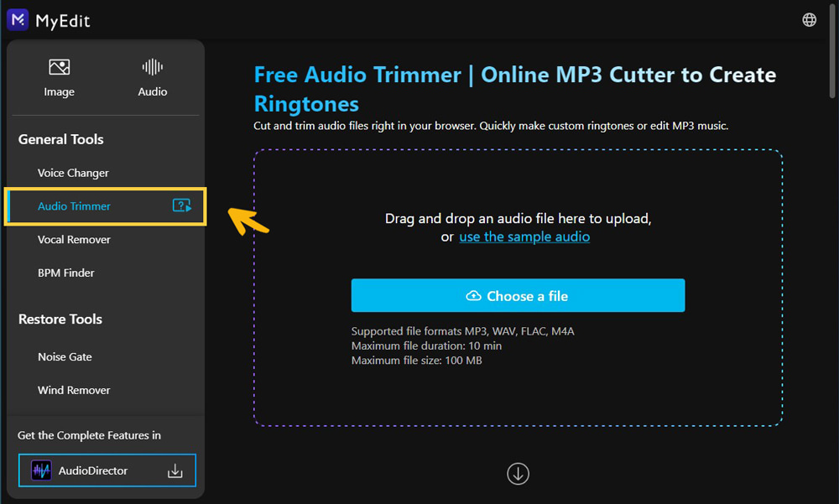
Task: Click the cloud upload icon on Choose a file
Action: [x=476, y=295]
